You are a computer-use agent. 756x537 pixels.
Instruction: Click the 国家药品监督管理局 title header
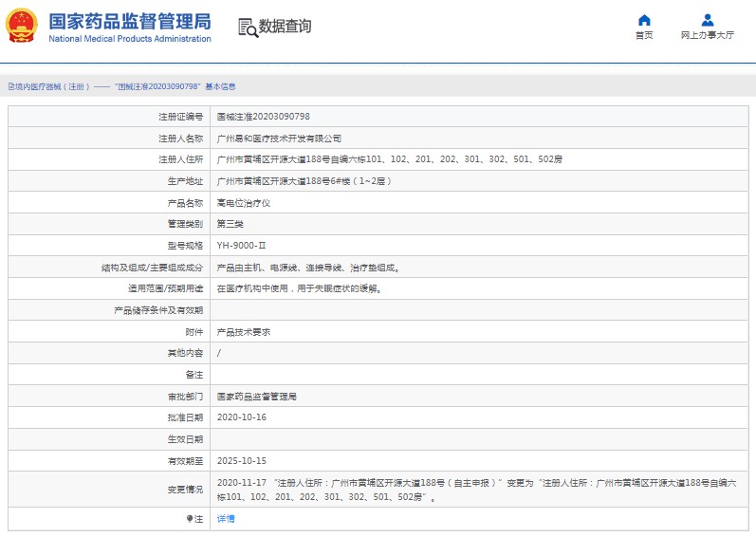click(x=130, y=21)
